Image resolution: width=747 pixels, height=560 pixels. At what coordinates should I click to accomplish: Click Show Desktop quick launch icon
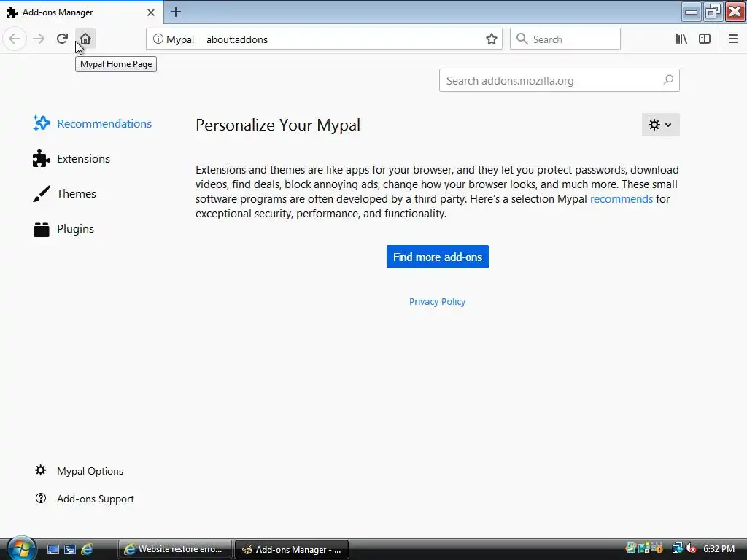click(53, 550)
